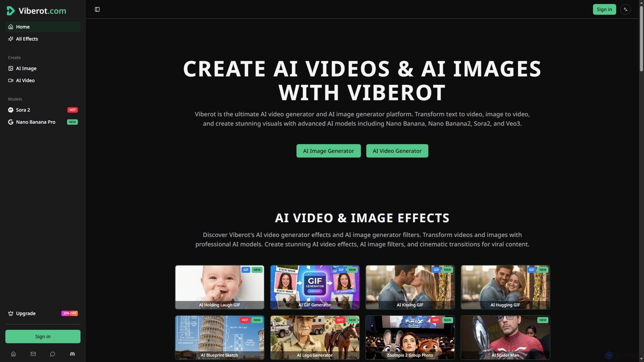The width and height of the screenshot is (644, 362).
Task: Click the Upgrade crown icon
Action: tap(11, 313)
